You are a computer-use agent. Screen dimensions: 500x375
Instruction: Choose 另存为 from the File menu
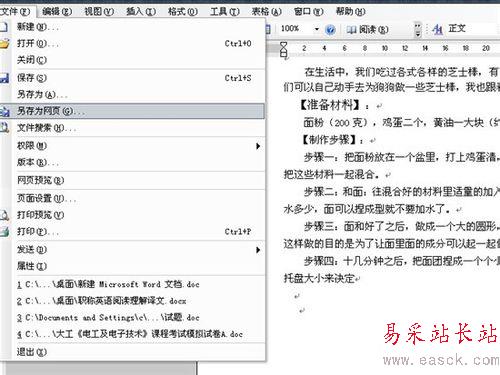click(133, 95)
